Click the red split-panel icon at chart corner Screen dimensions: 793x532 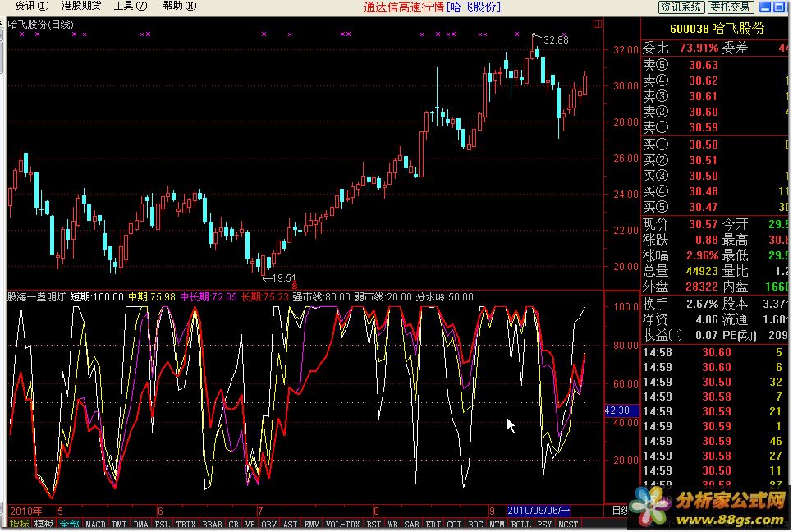coord(598,24)
